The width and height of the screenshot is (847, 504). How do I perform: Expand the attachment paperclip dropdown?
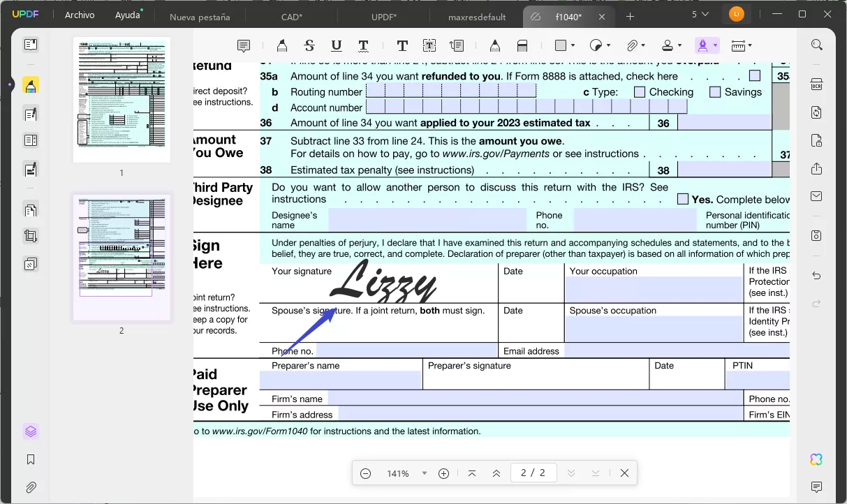click(645, 46)
